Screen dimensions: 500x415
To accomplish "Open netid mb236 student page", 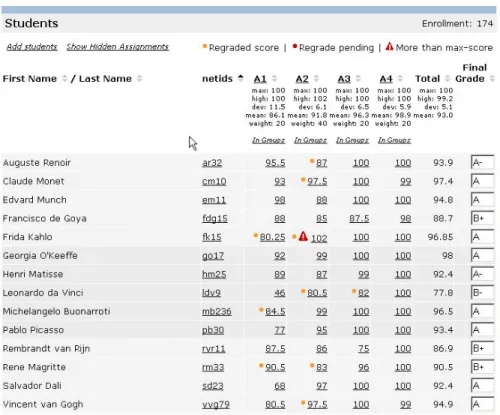I will click(217, 312).
